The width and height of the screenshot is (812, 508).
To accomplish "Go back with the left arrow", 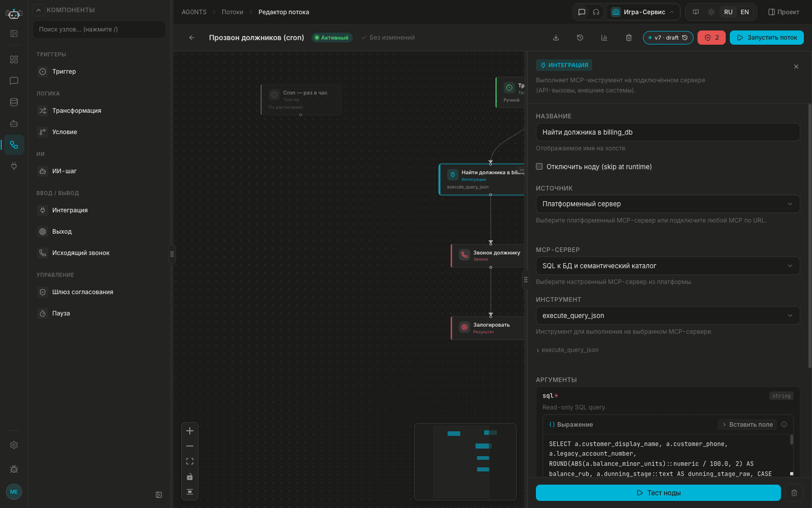I will [192, 38].
